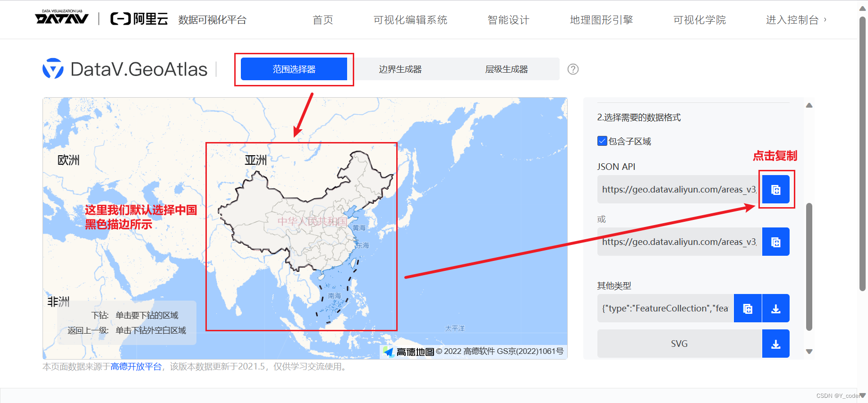868x403 pixels.
Task: Click the JSON API label
Action: tap(616, 167)
